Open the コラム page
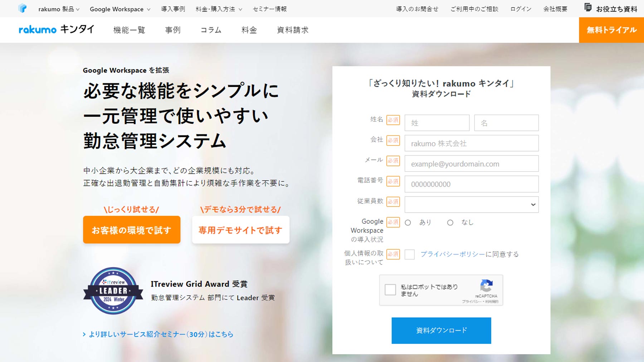 tap(211, 30)
